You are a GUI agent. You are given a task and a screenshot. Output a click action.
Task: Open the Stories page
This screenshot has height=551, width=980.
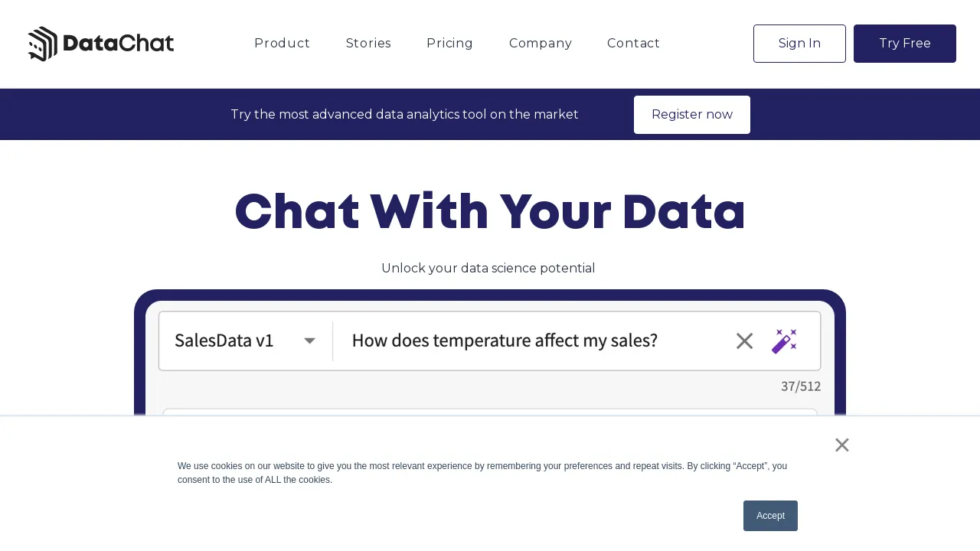368,44
